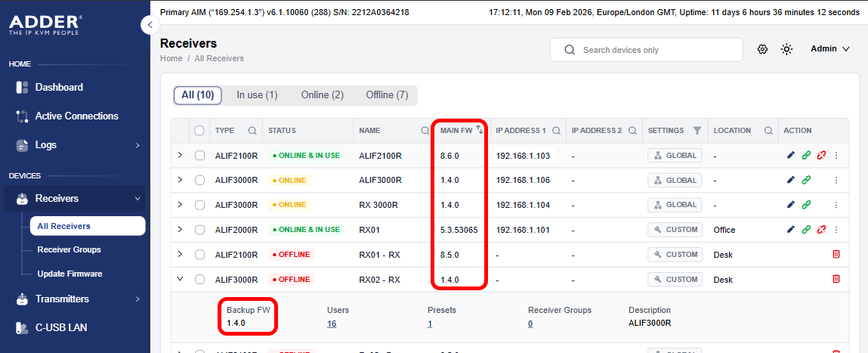The height and width of the screenshot is (353, 868).
Task: Tick the checkbox for RX01 - RX row
Action: (200, 255)
